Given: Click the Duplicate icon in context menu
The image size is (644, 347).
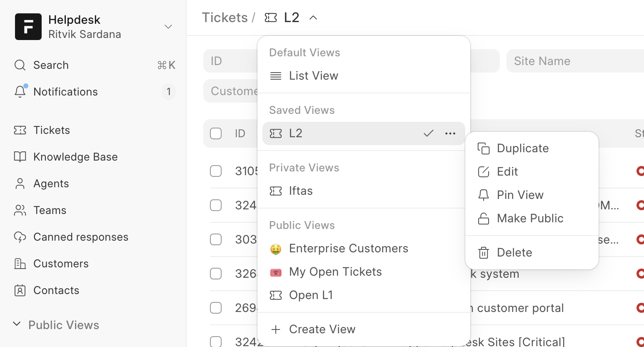Looking at the screenshot, I should click(483, 148).
